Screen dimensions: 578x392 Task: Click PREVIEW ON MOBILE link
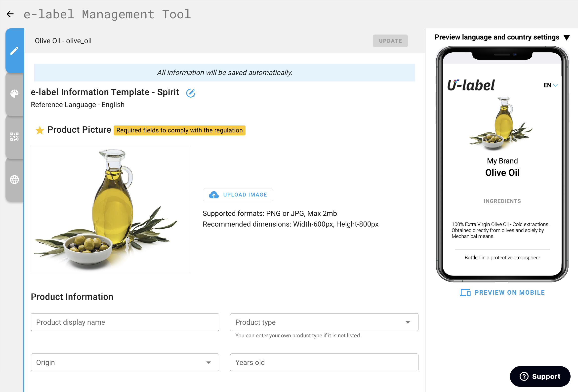pos(509,293)
